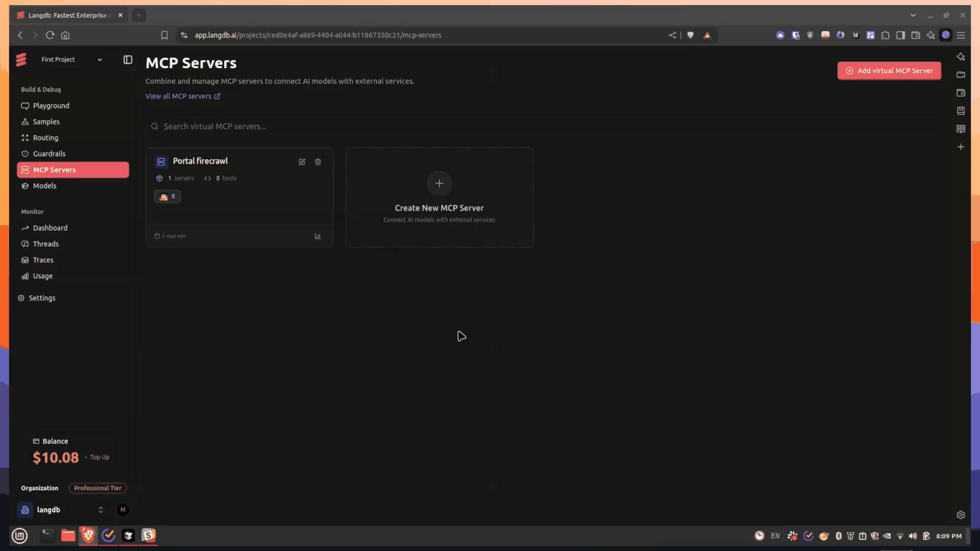Click plus icon to create new MCP server

point(439,184)
